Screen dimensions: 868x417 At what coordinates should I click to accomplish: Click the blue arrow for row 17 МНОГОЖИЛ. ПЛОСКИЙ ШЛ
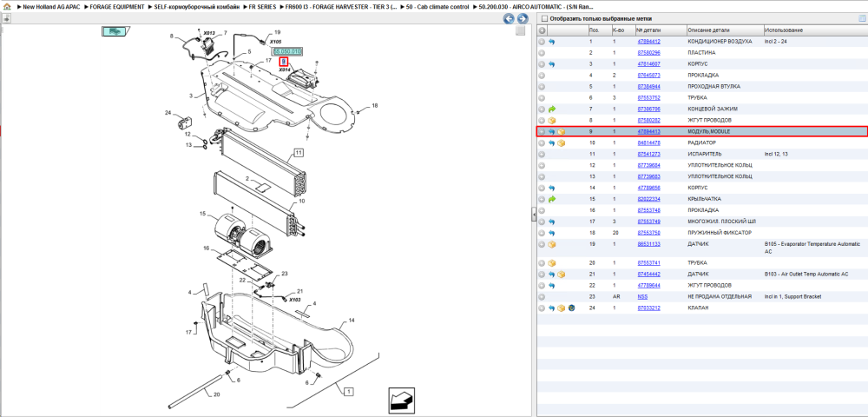[x=552, y=222]
